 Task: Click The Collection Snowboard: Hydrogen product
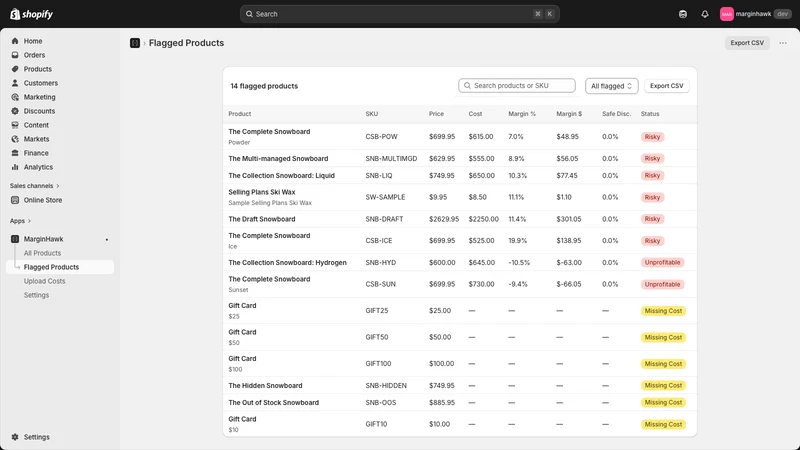click(x=287, y=262)
